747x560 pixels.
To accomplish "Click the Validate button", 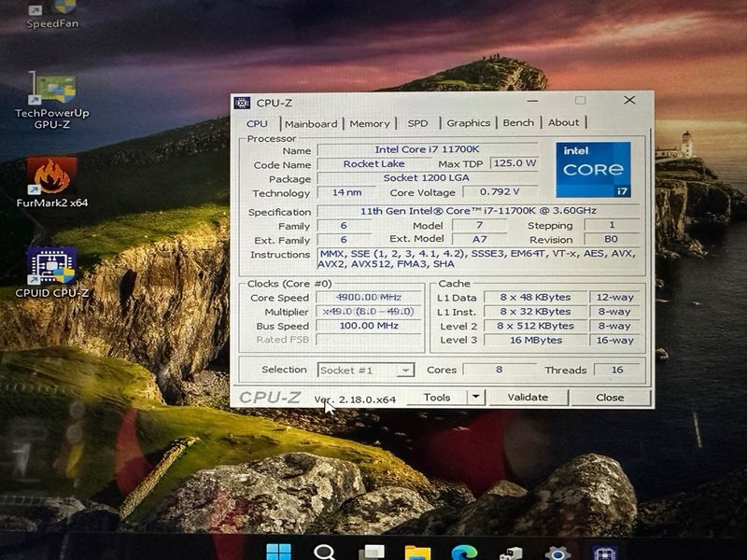I will click(x=528, y=398).
